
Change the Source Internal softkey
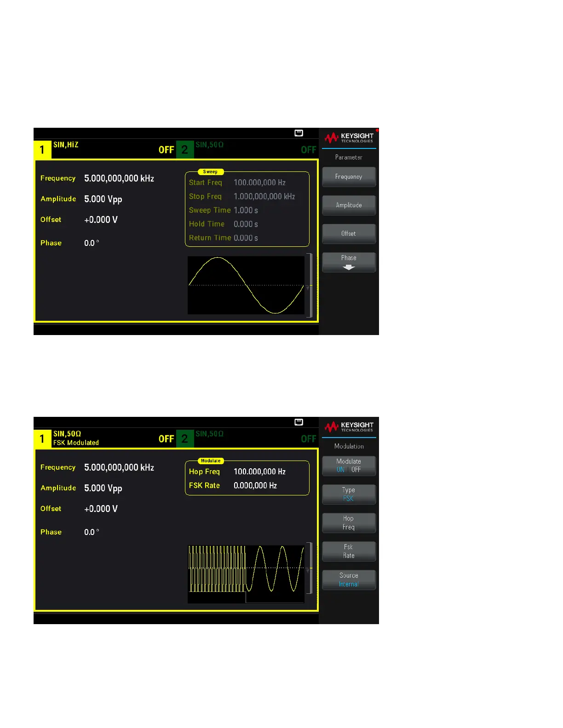pyautogui.click(x=349, y=580)
